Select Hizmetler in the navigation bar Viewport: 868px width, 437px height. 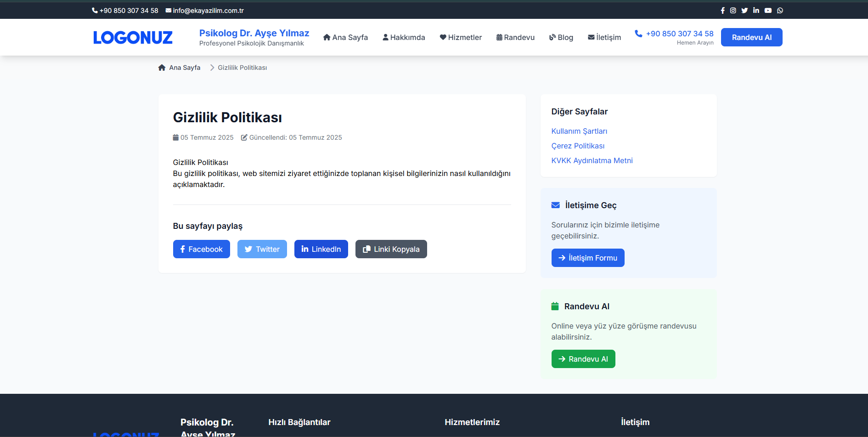tap(461, 37)
